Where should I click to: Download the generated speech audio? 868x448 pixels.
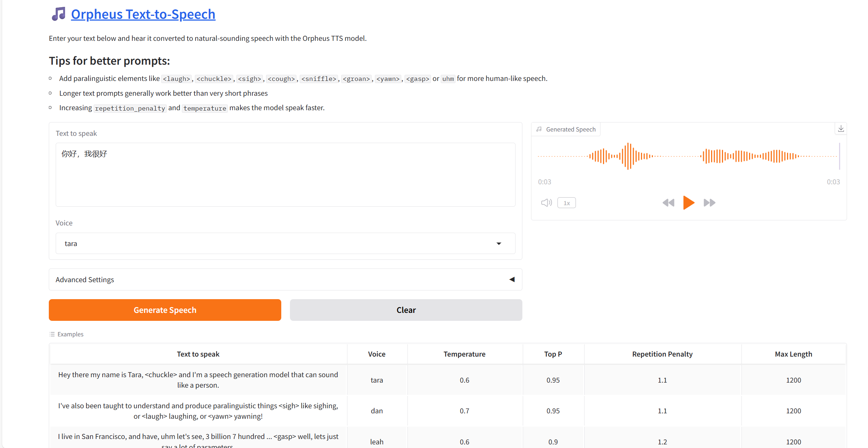point(841,129)
